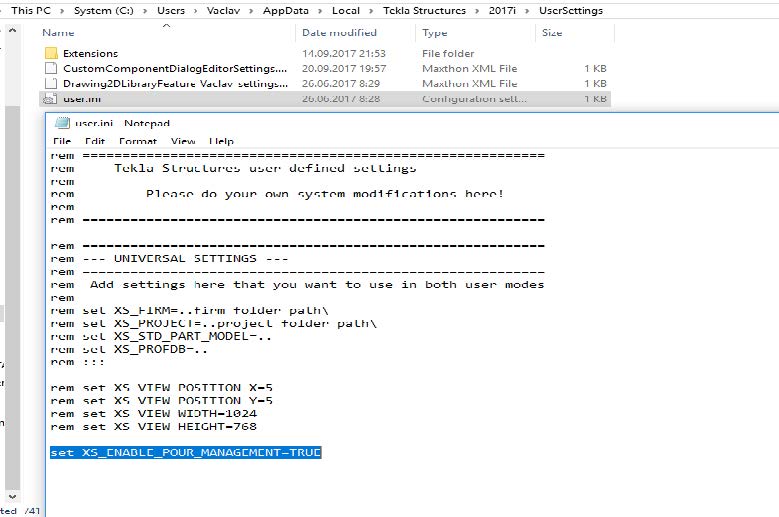Navigate to This PC in breadcrumb
This screenshot has width=779, height=517.
[31, 10]
